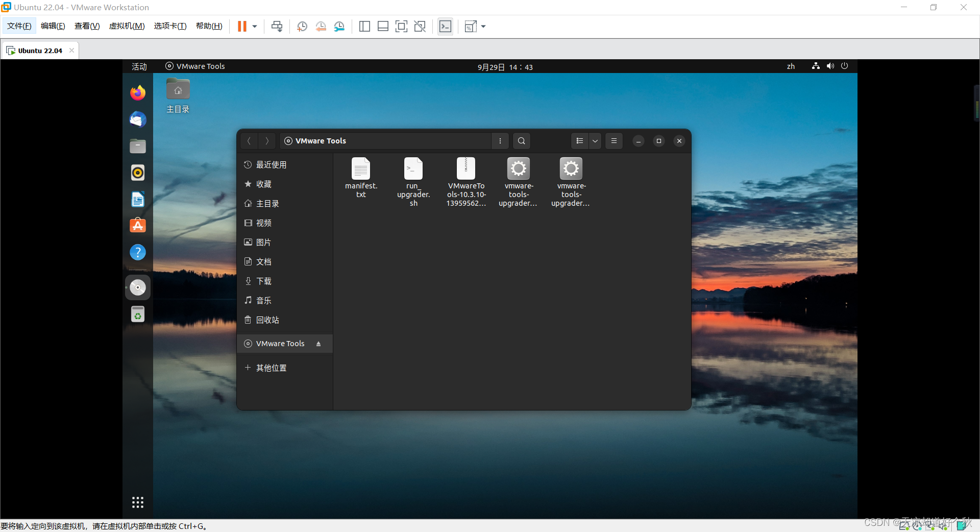
Task: Revert to the previous snapshot
Action: (321, 27)
